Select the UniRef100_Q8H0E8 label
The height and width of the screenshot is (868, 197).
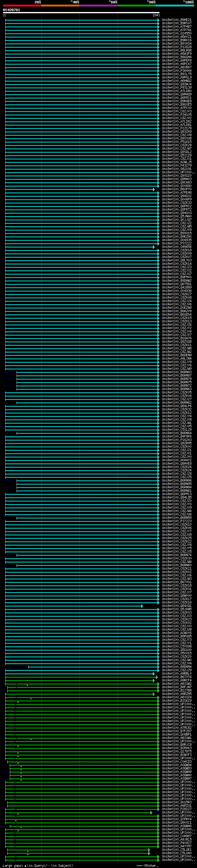177,464
